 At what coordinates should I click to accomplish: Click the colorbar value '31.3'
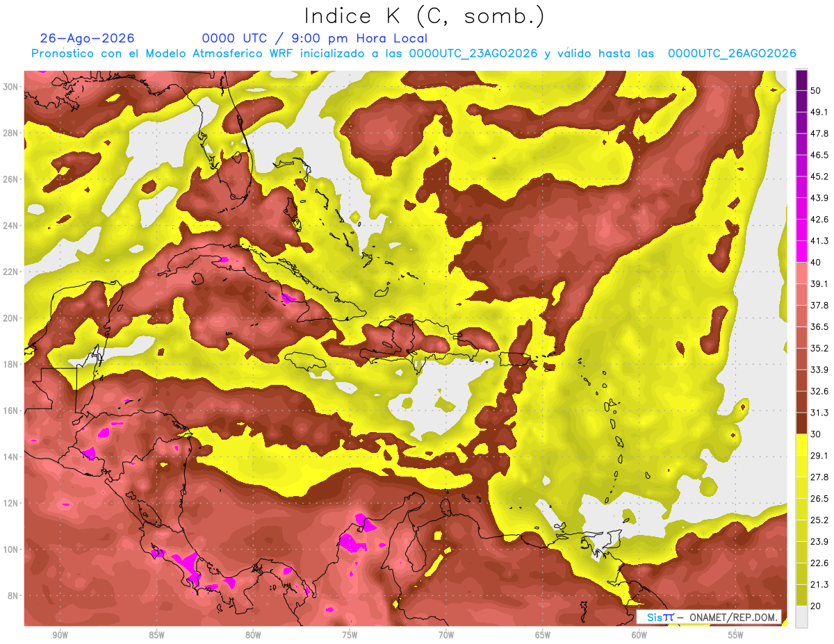coord(819,413)
